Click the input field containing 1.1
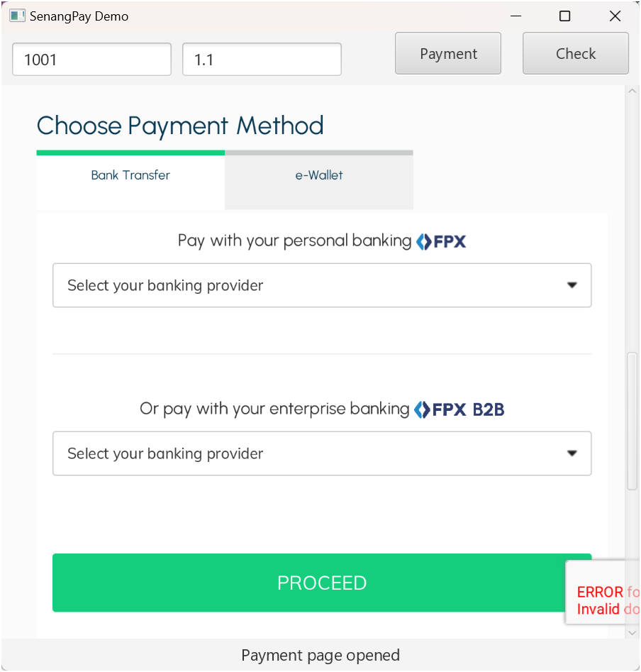 (262, 60)
